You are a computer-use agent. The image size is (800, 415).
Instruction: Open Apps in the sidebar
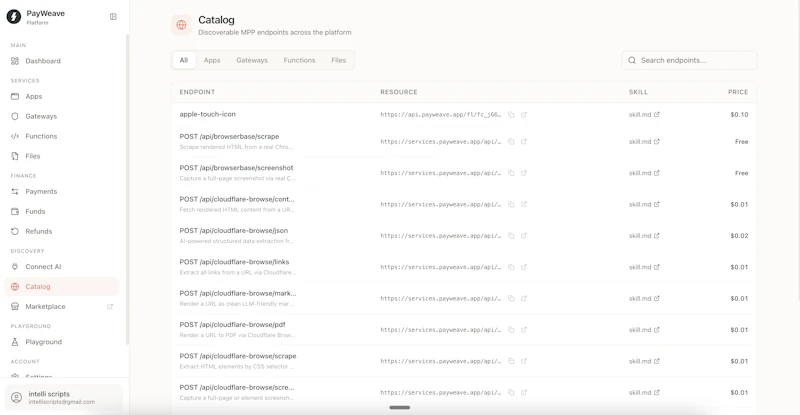pos(62,96)
